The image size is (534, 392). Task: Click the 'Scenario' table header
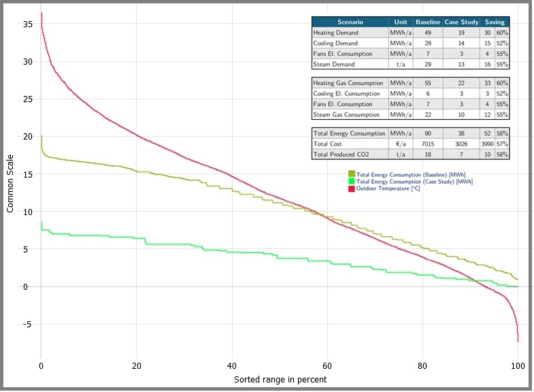tap(350, 22)
